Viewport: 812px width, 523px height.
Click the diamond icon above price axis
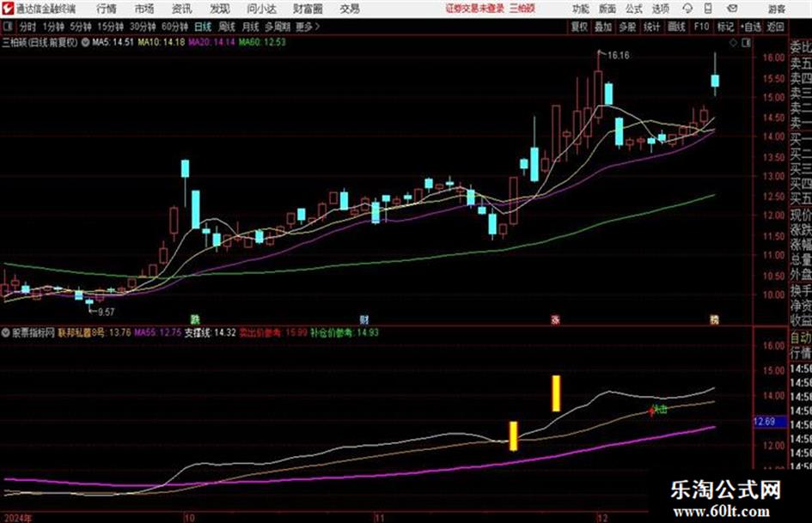click(x=733, y=43)
